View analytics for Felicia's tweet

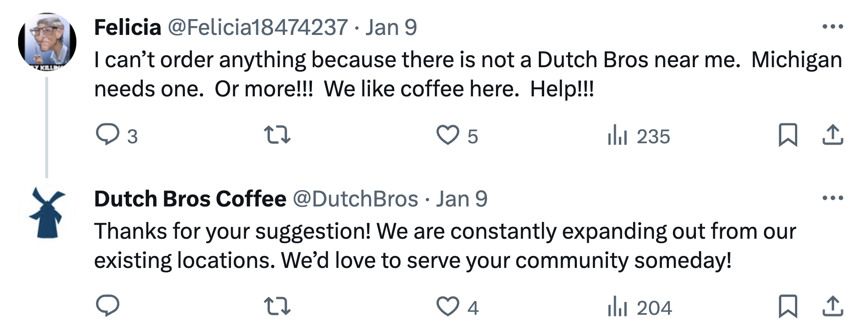pyautogui.click(x=618, y=135)
